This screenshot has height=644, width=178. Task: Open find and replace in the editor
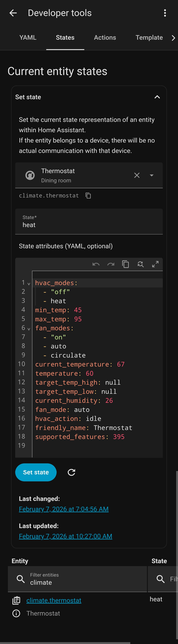pos(140,264)
